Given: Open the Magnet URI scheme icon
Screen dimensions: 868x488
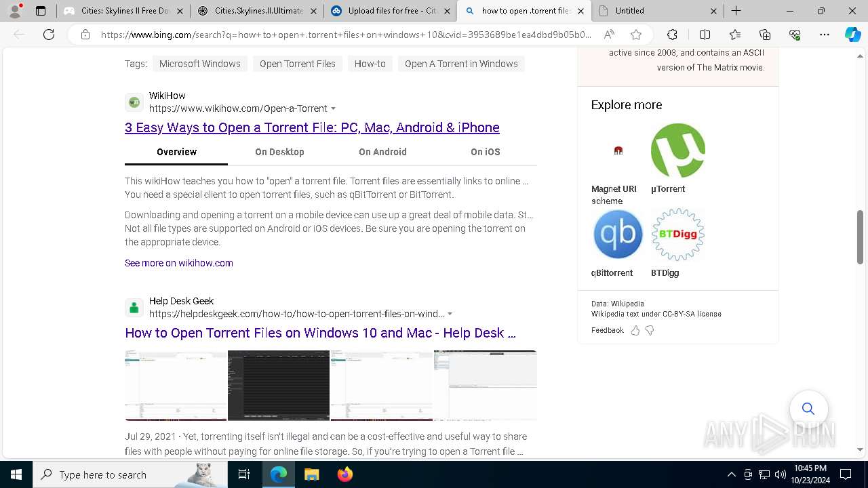Looking at the screenshot, I should [x=618, y=150].
